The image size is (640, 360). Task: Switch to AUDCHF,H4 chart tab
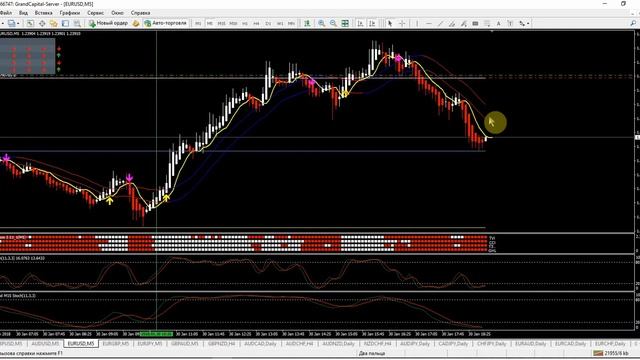click(x=299, y=344)
